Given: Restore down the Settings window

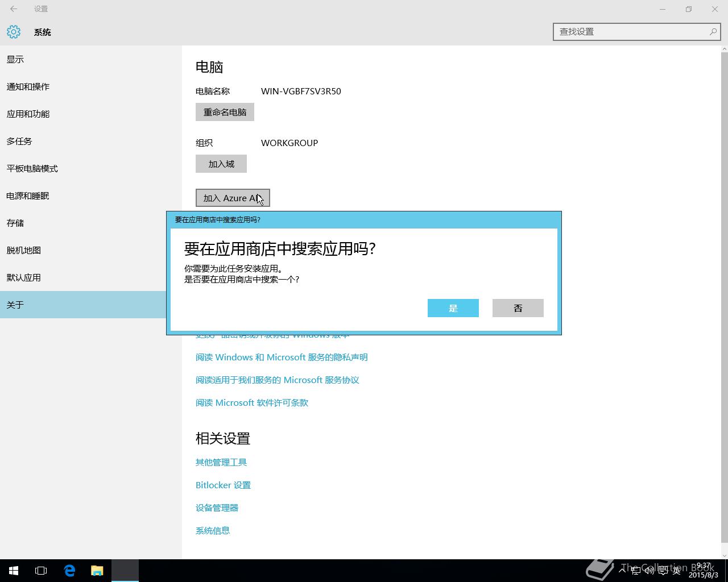Looking at the screenshot, I should [x=689, y=9].
